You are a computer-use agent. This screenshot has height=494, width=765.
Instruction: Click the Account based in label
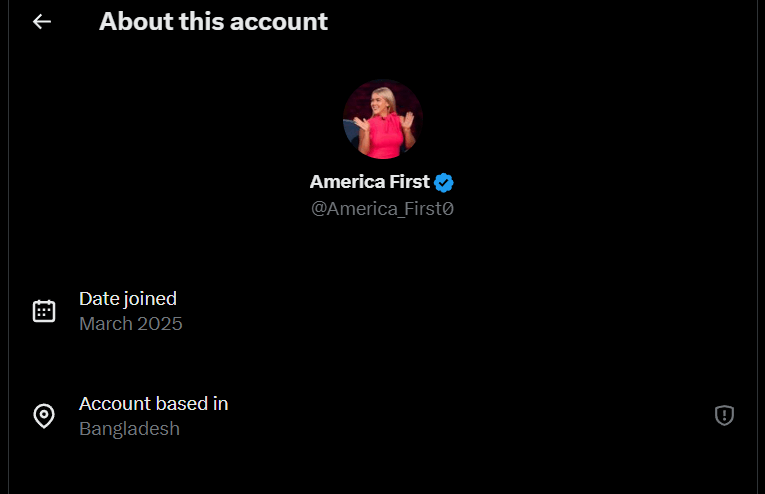click(x=154, y=404)
